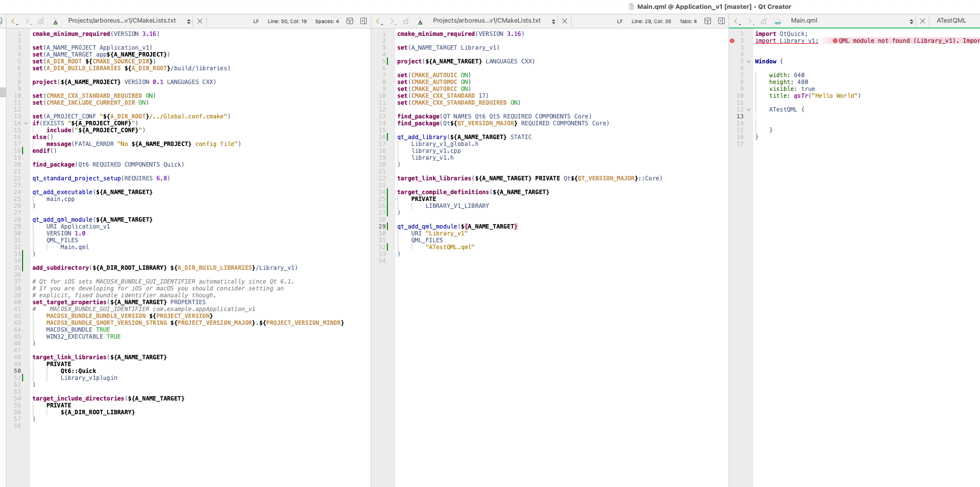Click 'target_include_directories' in the left editor
The width and height of the screenshot is (980, 487).
click(79, 399)
